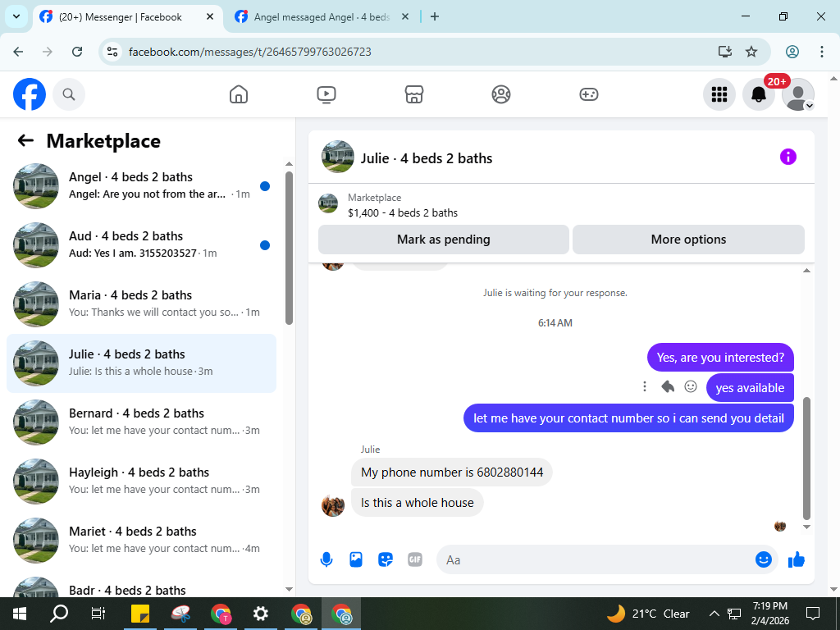This screenshot has width=840, height=630.
Task: Open a new browser tab
Action: click(x=435, y=16)
